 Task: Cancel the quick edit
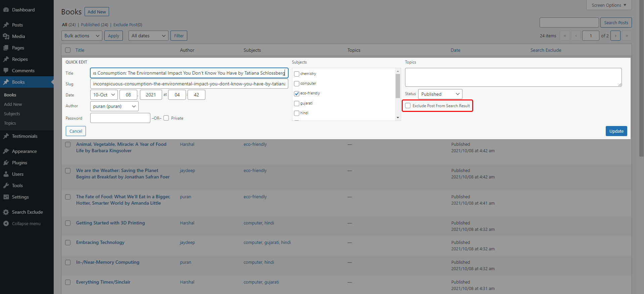pos(76,131)
